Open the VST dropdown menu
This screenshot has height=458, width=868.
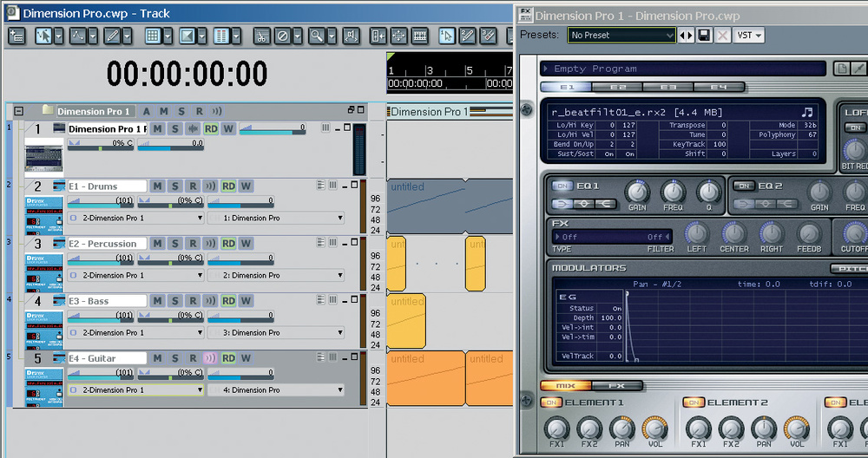pos(750,36)
